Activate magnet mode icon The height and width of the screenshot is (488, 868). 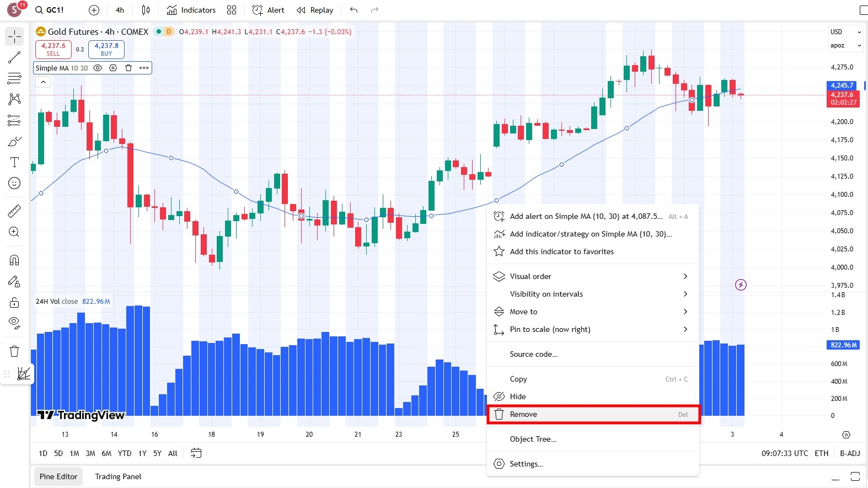pos(14,260)
